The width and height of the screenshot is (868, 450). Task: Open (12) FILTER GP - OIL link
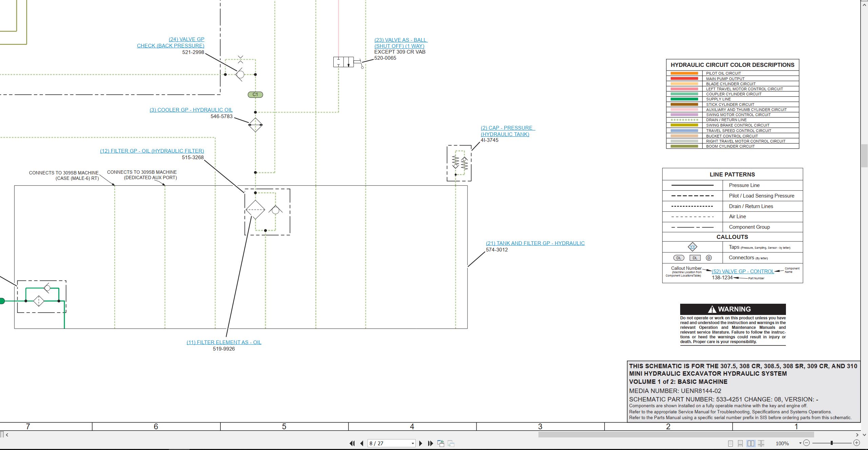click(152, 151)
